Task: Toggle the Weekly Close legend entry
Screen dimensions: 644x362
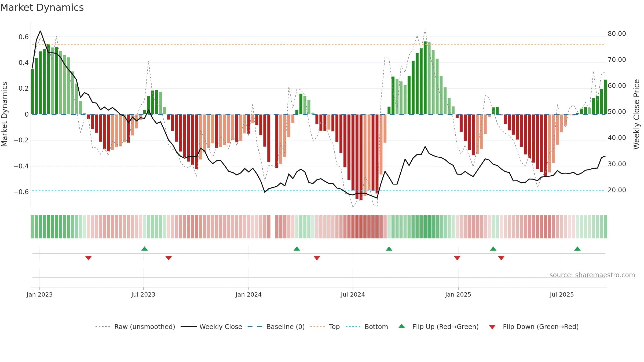Action: click(x=211, y=327)
